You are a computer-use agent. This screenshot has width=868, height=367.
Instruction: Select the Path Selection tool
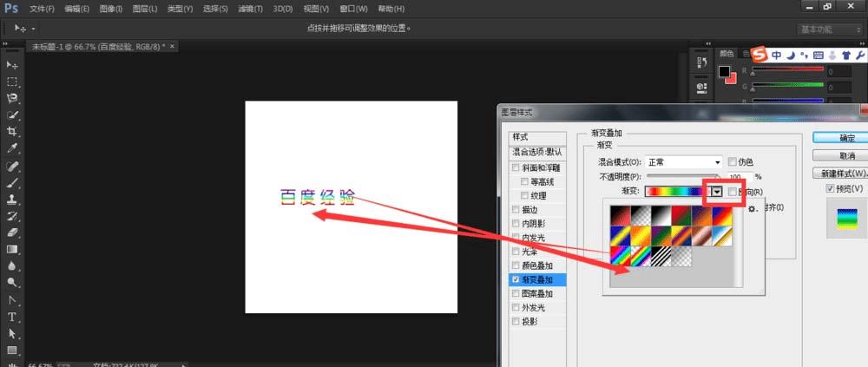pos(12,334)
